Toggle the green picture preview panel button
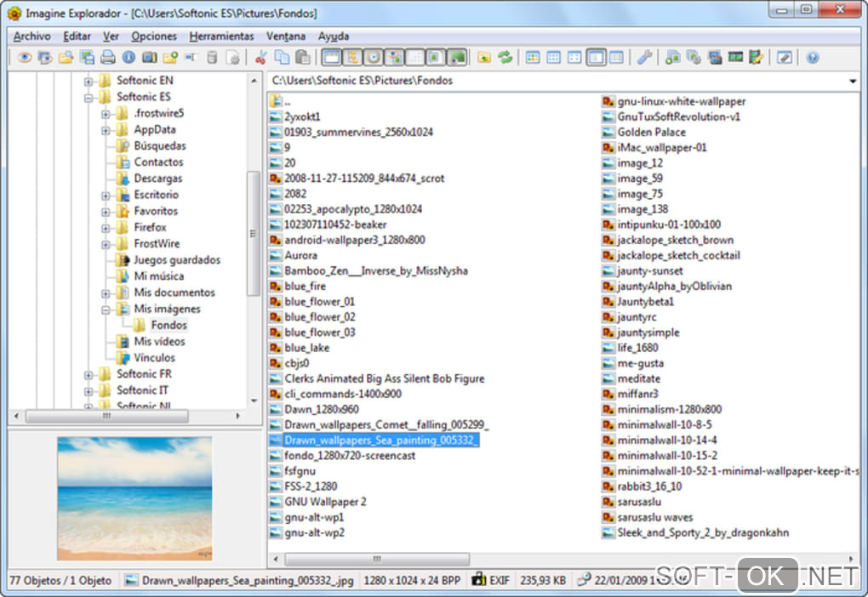This screenshot has width=868, height=597. pos(457,58)
